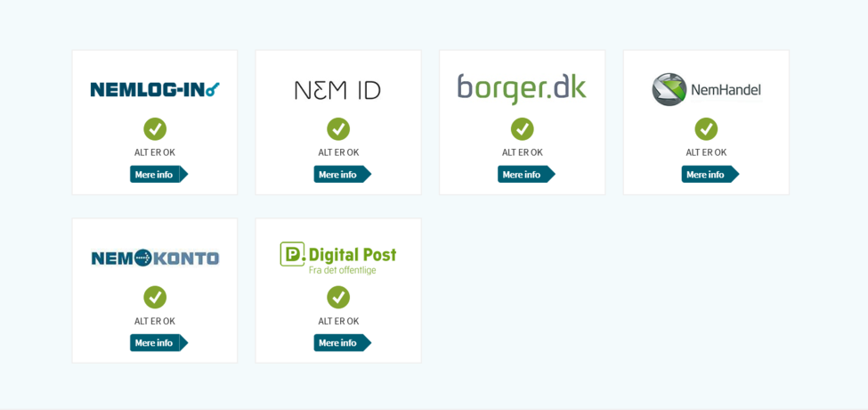
Task: Click the NemHandel logo
Action: (706, 89)
